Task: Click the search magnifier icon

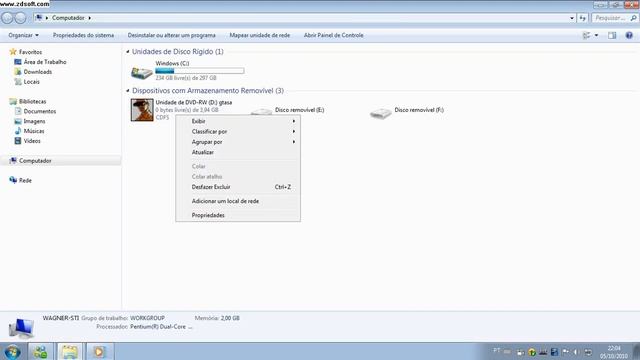Action: 633,18
